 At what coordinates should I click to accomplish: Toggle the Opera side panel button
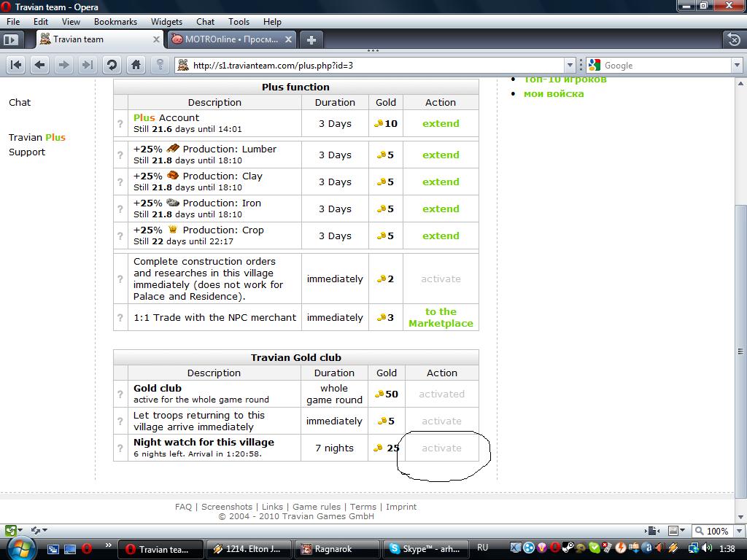[10, 39]
